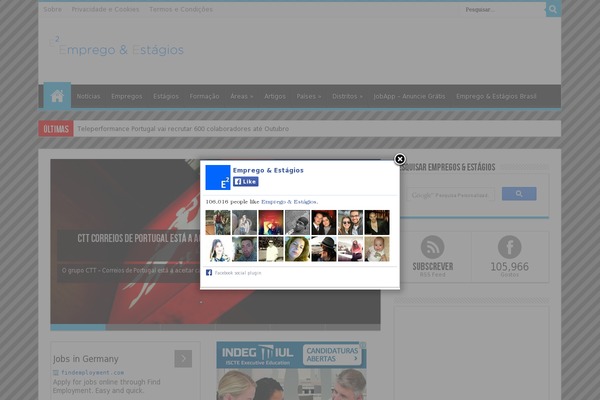The height and width of the screenshot is (400, 600).
Task: Close the Facebook like popup
Action: (x=399, y=159)
